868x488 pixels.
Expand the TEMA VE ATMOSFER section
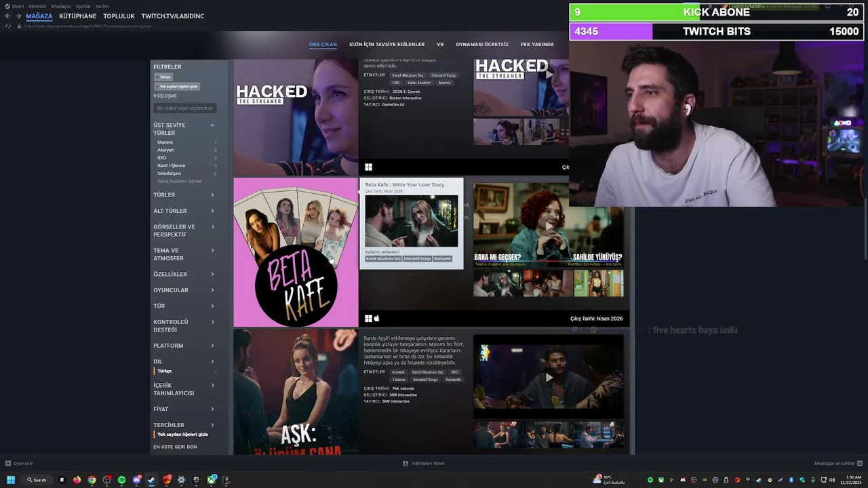click(184, 254)
